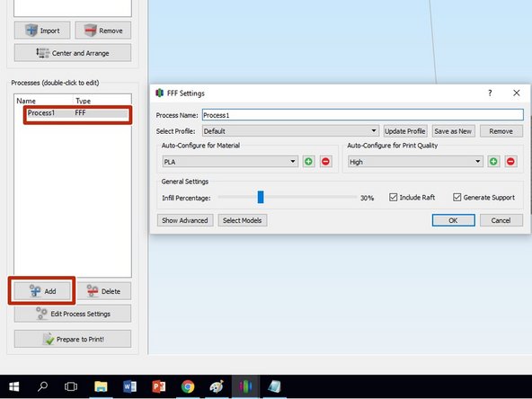Close the FFF Settings dialog
The image size is (532, 399).
517,93
